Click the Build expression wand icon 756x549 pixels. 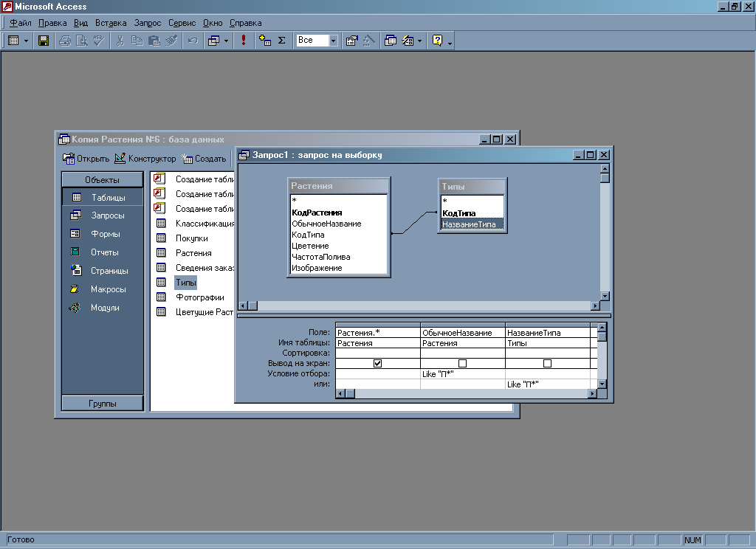369,41
